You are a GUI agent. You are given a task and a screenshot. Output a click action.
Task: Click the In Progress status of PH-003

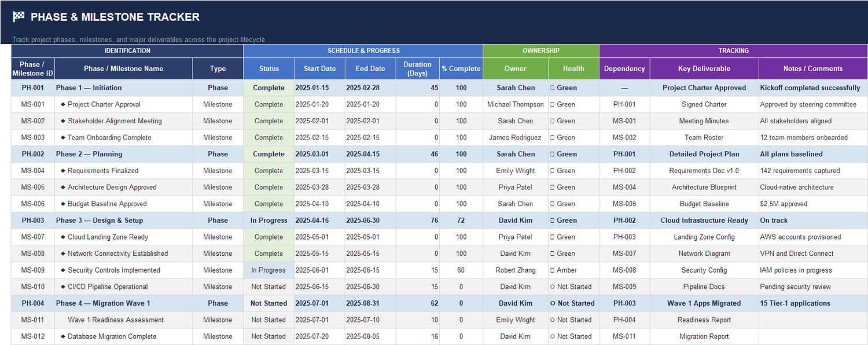point(269,221)
